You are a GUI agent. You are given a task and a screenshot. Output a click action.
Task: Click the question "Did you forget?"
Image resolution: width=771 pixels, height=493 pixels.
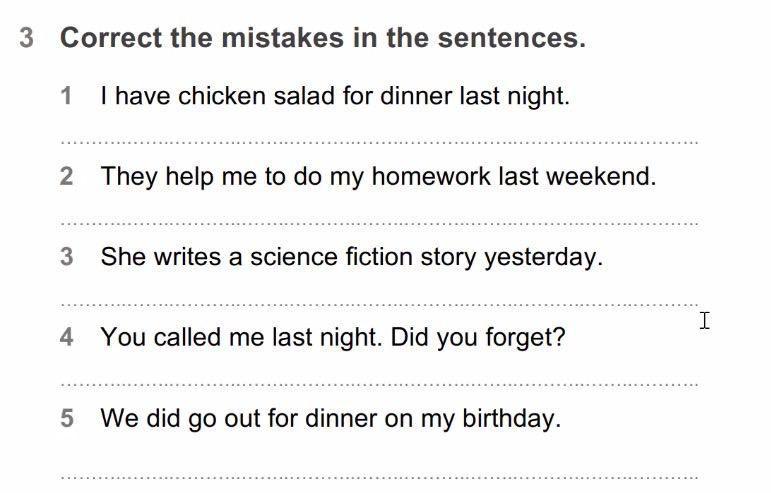pyautogui.click(x=478, y=338)
